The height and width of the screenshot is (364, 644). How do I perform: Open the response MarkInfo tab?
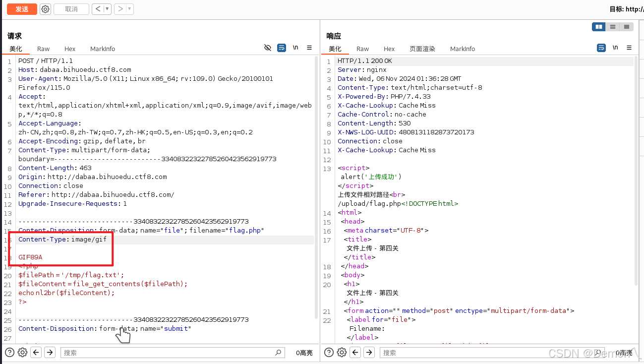point(463,49)
